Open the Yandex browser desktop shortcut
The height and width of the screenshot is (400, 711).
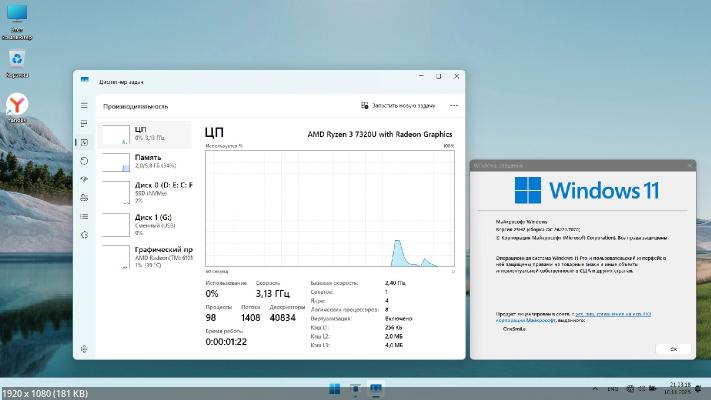tap(17, 106)
